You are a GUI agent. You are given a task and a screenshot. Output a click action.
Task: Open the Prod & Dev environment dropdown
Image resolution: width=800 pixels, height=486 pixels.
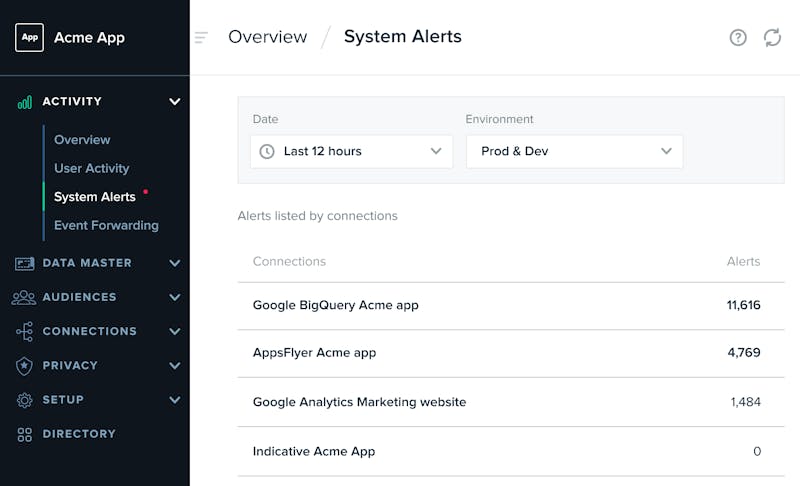(x=574, y=151)
